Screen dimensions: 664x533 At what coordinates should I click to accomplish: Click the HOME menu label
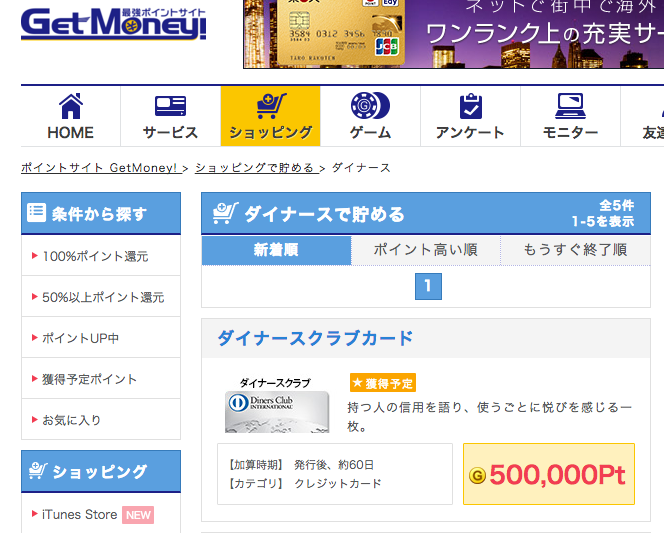[x=70, y=133]
